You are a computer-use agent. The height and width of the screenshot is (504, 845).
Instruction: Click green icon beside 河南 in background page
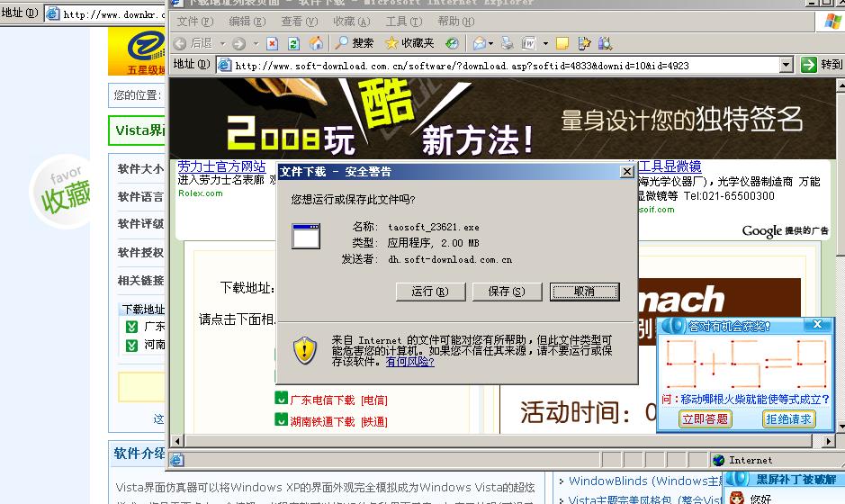click(131, 345)
